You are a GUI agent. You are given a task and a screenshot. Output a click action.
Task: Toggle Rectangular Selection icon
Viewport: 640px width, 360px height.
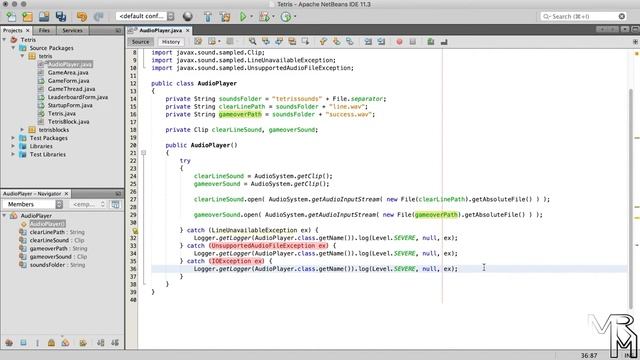tap(305, 41)
